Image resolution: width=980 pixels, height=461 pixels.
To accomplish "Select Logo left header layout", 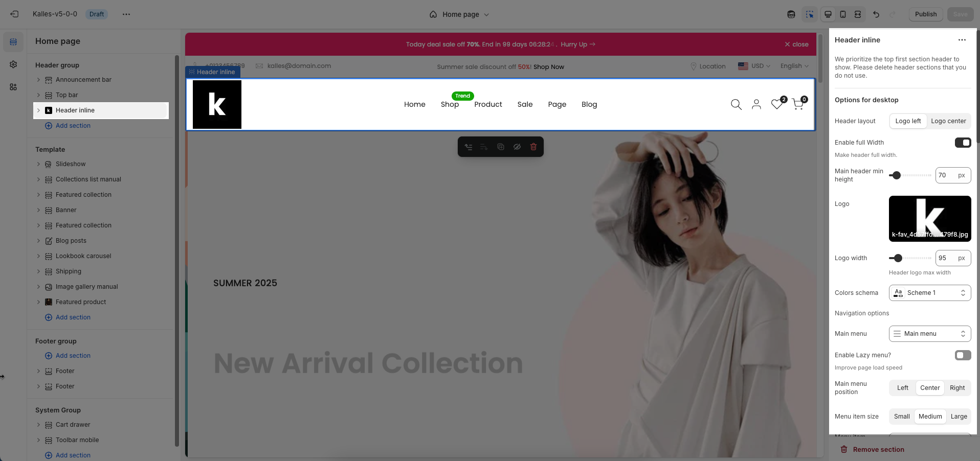I will point(908,121).
